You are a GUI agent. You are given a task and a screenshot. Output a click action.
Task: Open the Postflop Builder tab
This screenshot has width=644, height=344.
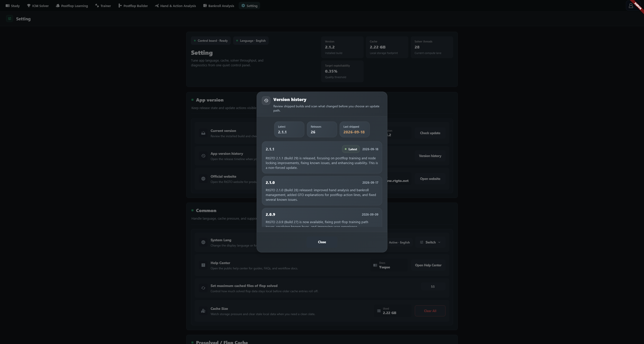pos(133,6)
